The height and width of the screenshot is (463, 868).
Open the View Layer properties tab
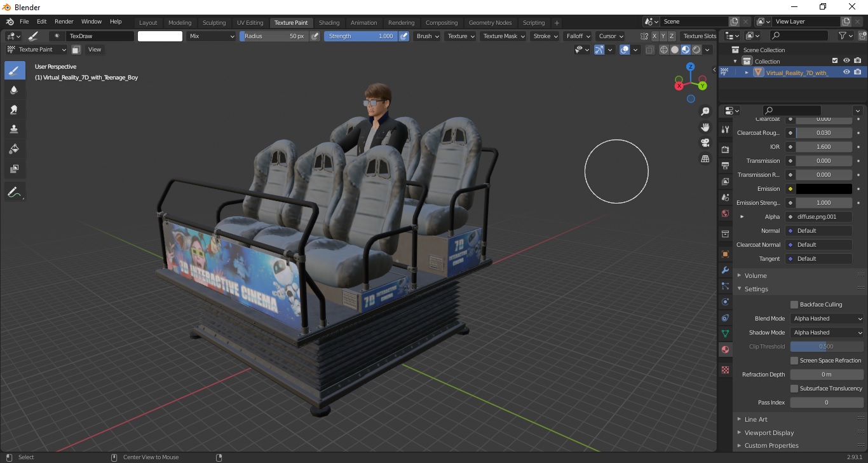click(725, 181)
